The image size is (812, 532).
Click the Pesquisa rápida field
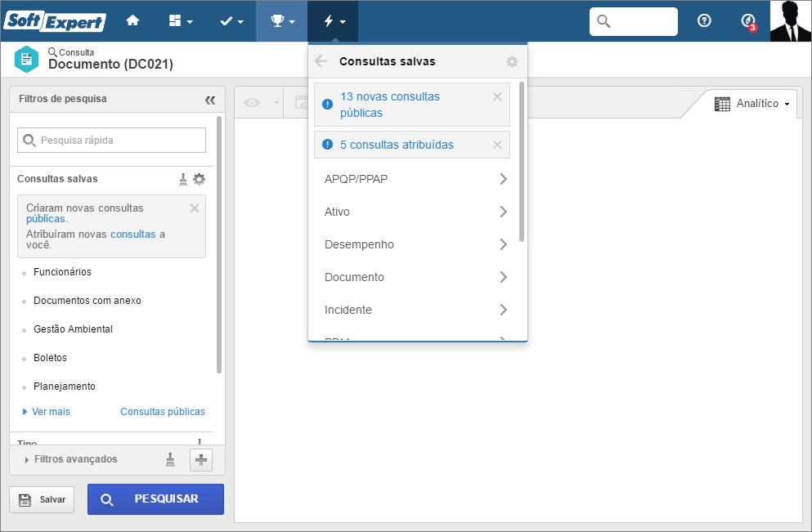[x=111, y=141]
